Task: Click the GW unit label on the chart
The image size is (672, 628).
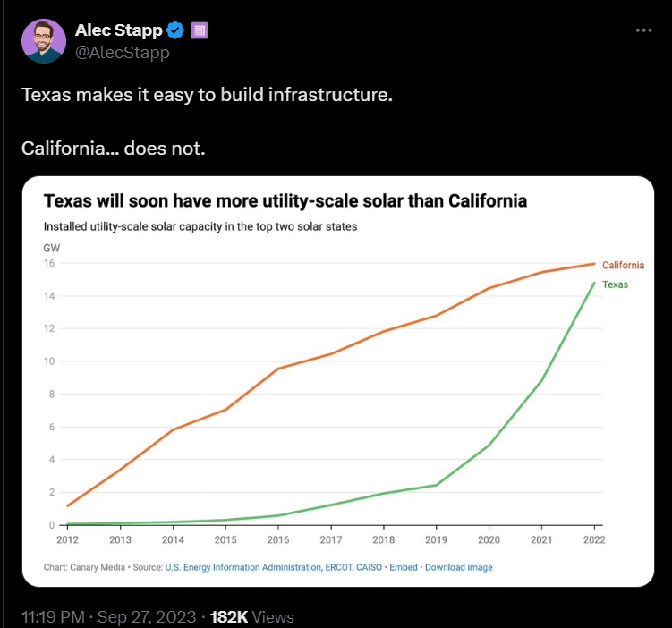Action: click(x=51, y=247)
